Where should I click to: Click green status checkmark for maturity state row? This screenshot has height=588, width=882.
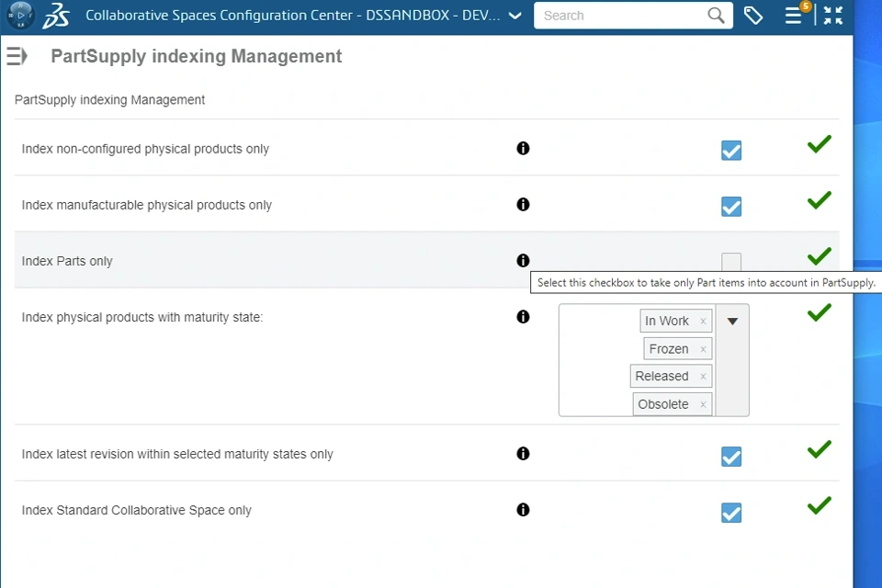(819, 312)
